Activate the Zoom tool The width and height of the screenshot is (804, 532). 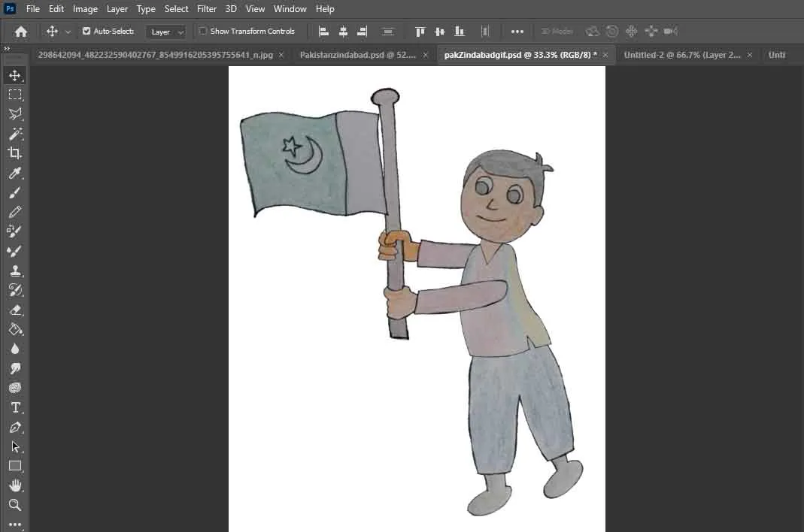[x=14, y=505]
